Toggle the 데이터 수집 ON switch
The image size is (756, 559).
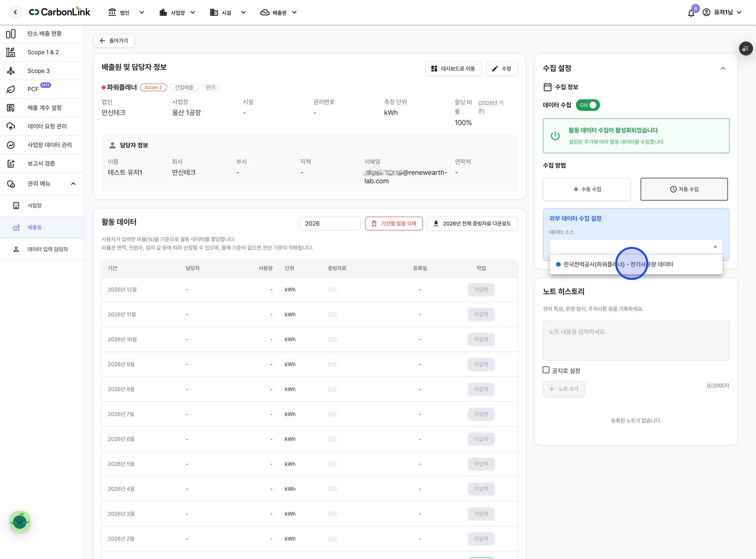(x=588, y=105)
